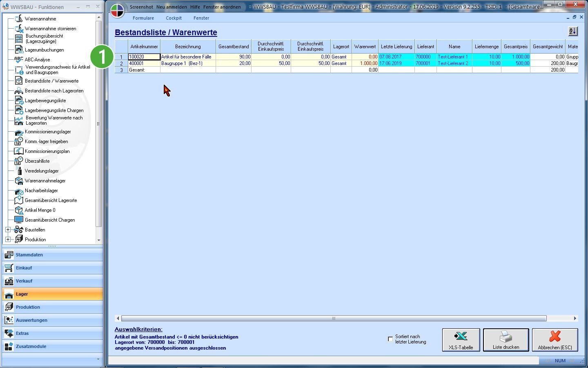Click the Warenannahme stornieren icon
The image size is (588, 368).
tap(19, 29)
